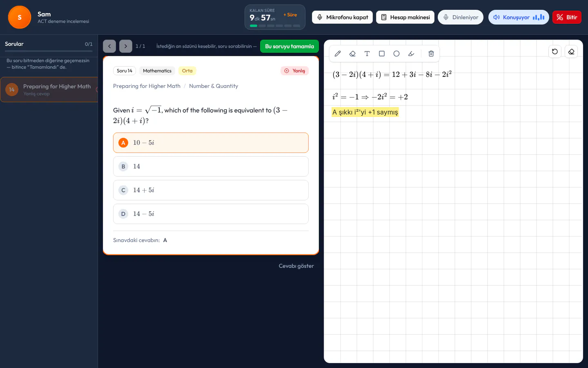The width and height of the screenshot is (588, 368).
Task: Click Number & Quantity breadcrumb
Action: pyautogui.click(x=214, y=86)
